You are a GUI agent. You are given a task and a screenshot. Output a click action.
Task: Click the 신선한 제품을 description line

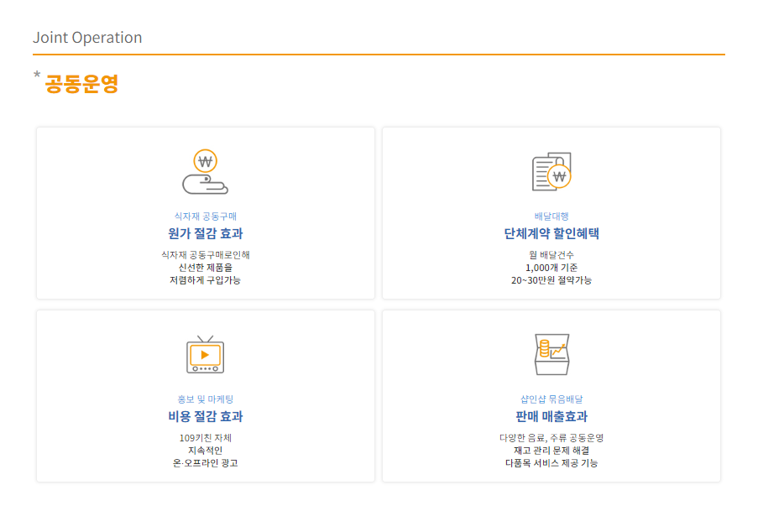point(206,267)
